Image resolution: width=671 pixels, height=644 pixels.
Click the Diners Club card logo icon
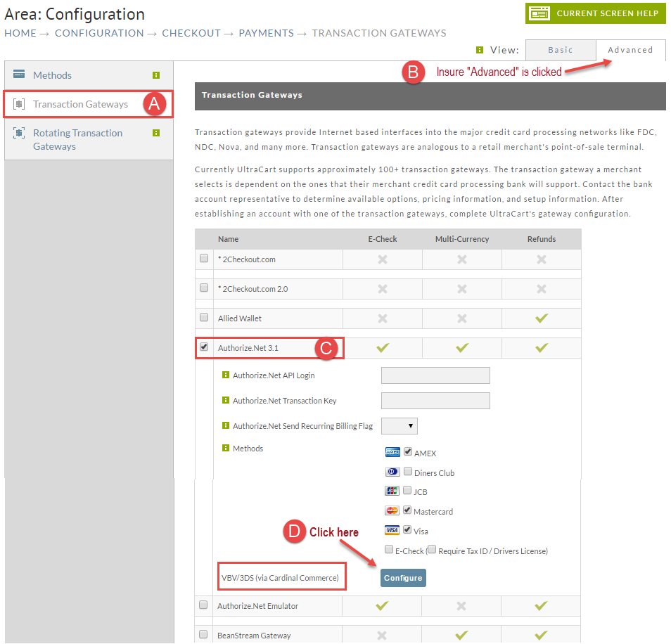point(392,472)
